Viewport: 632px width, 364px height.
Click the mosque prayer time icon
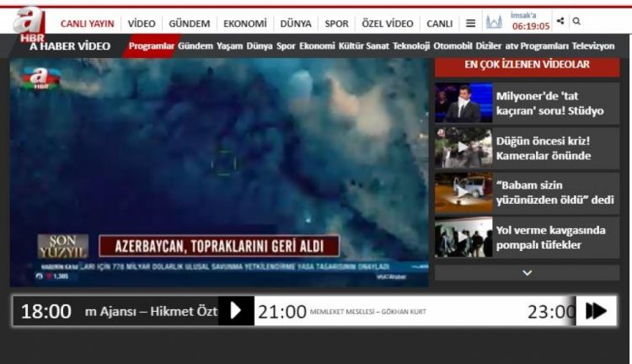[x=494, y=23]
